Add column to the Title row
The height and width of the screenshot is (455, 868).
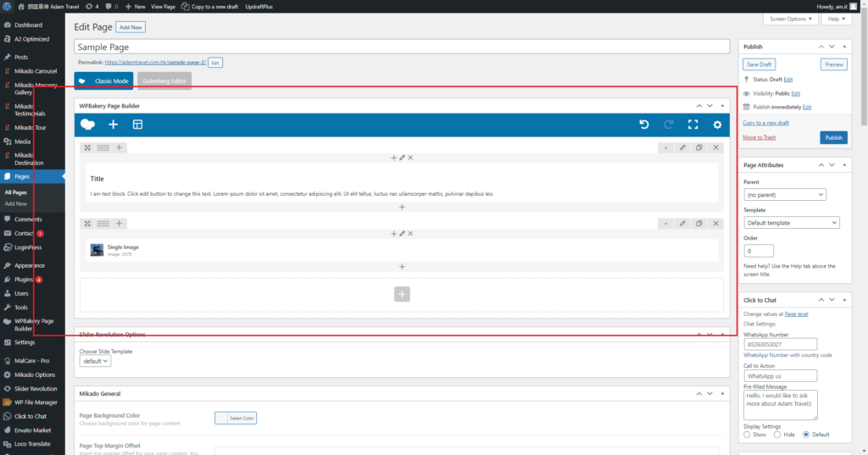[119, 147]
